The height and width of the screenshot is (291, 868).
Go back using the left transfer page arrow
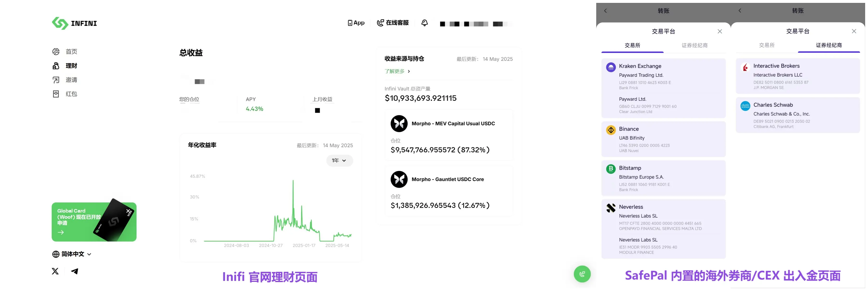point(606,11)
